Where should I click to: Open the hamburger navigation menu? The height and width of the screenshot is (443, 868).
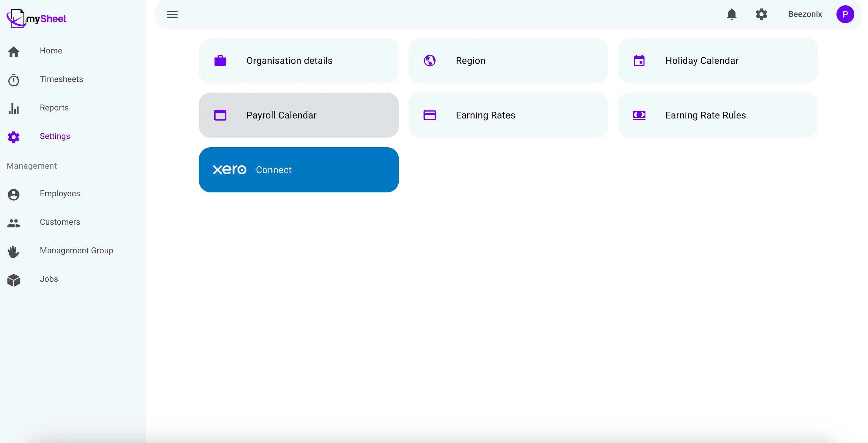[172, 14]
